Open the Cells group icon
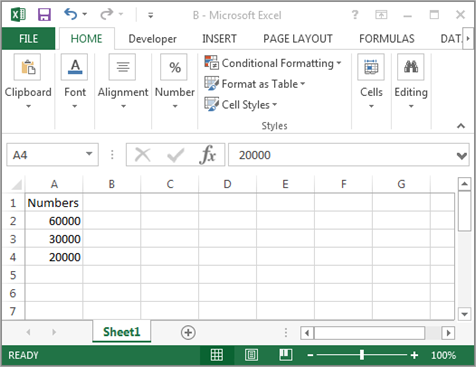The image size is (476, 367). coord(371,67)
